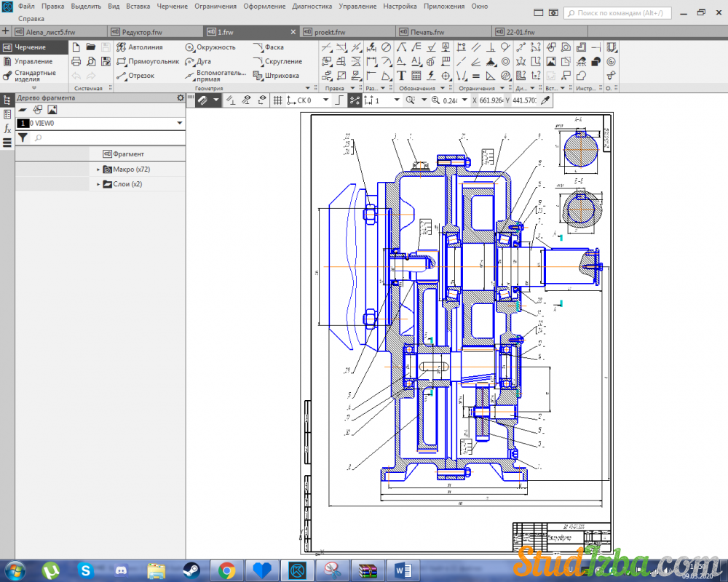Open the 0 VIEW0 layer dropdown
Viewport: 728px width, 582px height.
tap(179, 124)
